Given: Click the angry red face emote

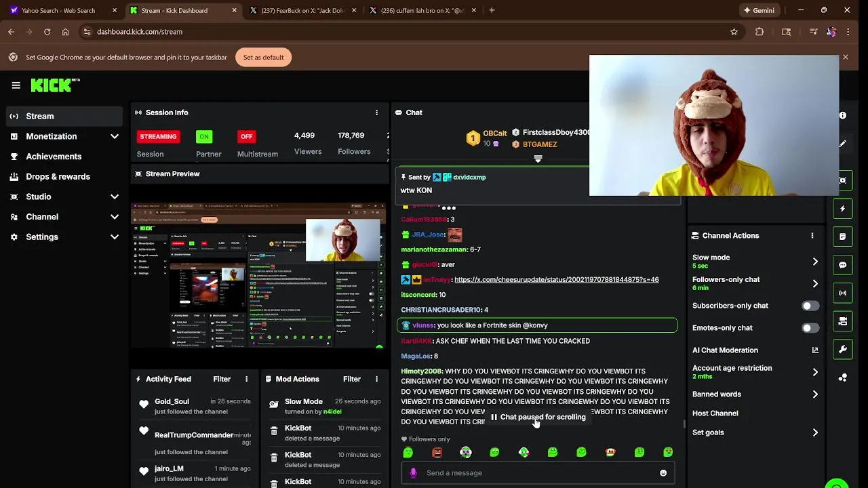Looking at the screenshot, I should click(x=437, y=452).
